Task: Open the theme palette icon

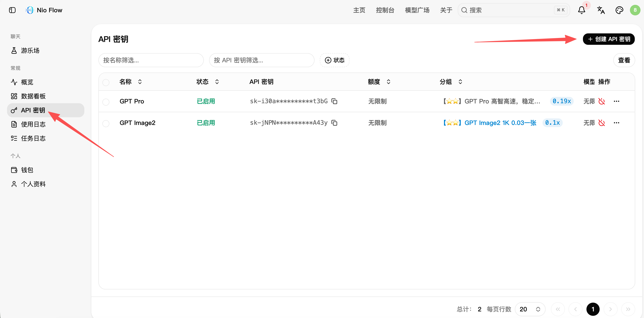Action: [619, 10]
